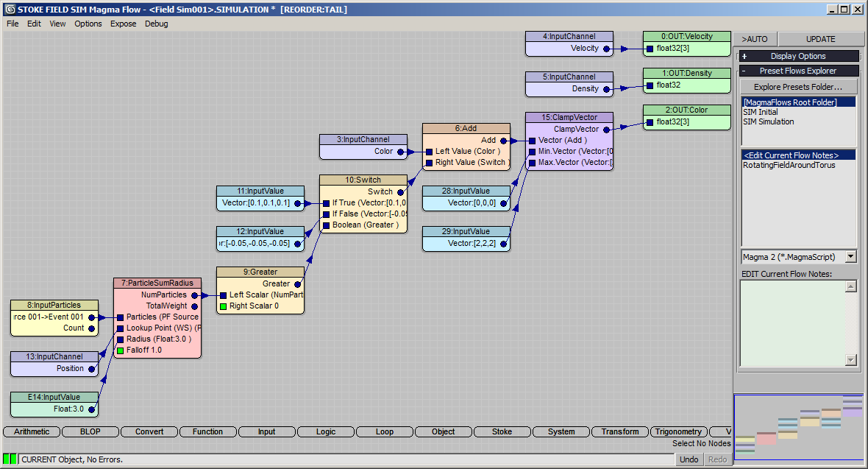
Task: Click Explore Presets Folder button
Action: 797,87
